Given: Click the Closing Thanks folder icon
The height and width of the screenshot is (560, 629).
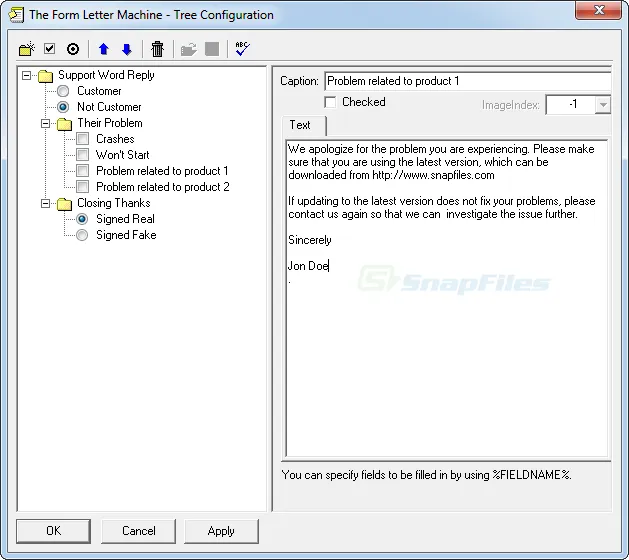Looking at the screenshot, I should 64,204.
